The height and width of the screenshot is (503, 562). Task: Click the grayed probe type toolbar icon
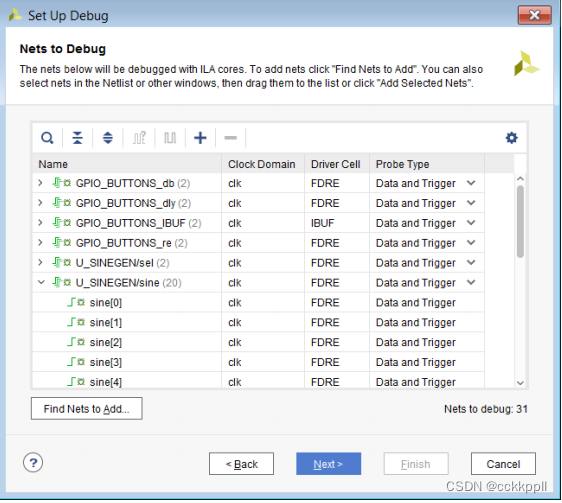click(x=170, y=138)
